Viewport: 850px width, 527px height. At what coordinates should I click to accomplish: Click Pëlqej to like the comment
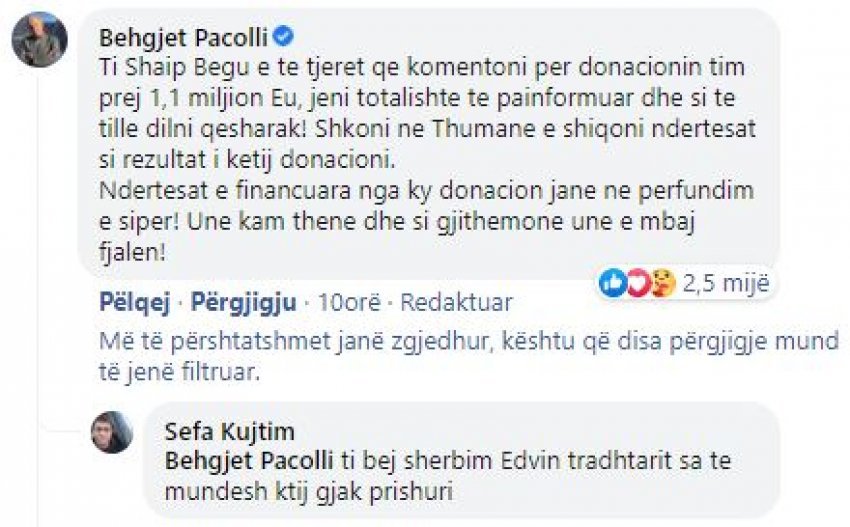pyautogui.click(x=134, y=302)
